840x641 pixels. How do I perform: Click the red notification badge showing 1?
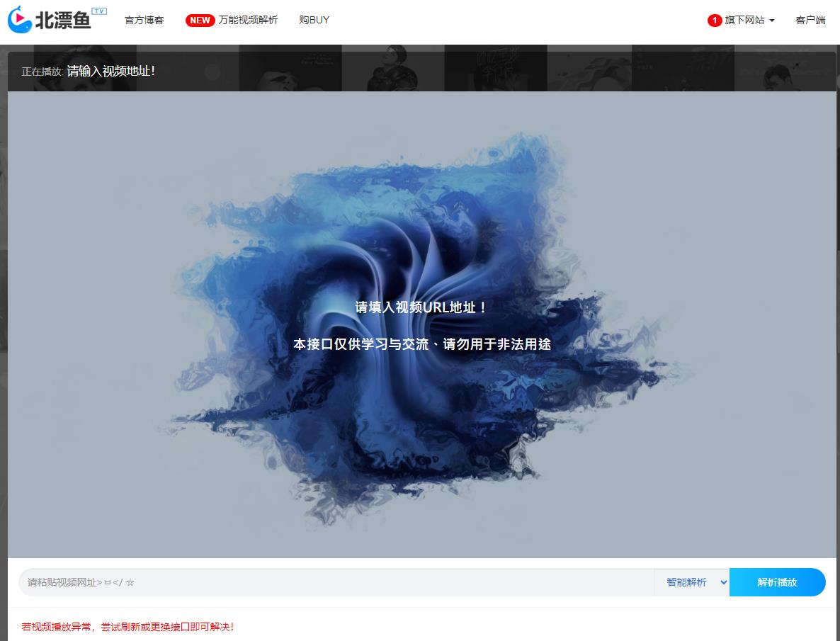pos(714,21)
